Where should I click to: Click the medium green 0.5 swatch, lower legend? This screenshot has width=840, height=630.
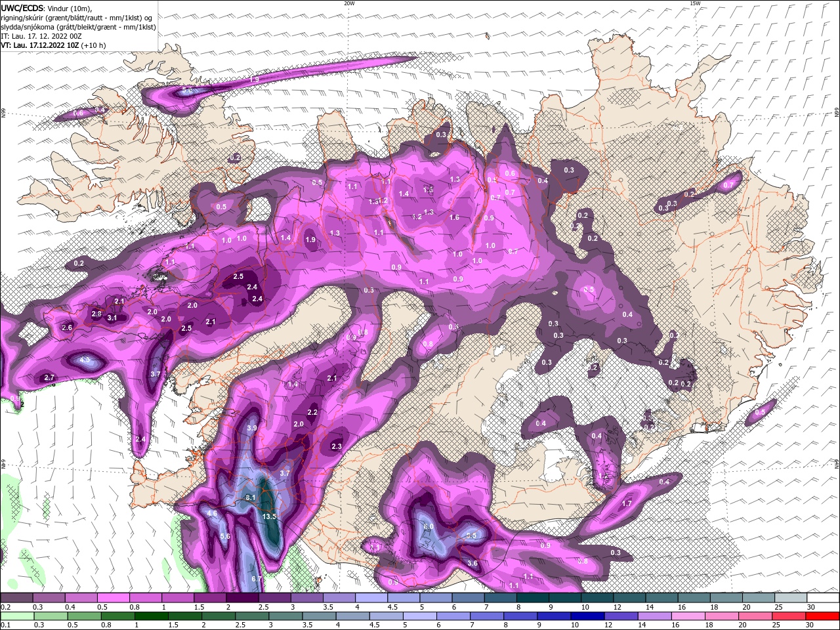[84, 616]
